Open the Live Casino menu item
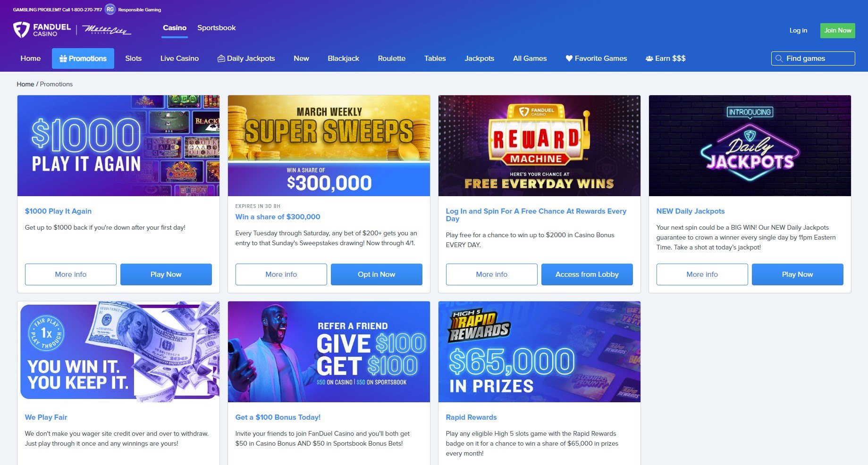 (x=179, y=58)
